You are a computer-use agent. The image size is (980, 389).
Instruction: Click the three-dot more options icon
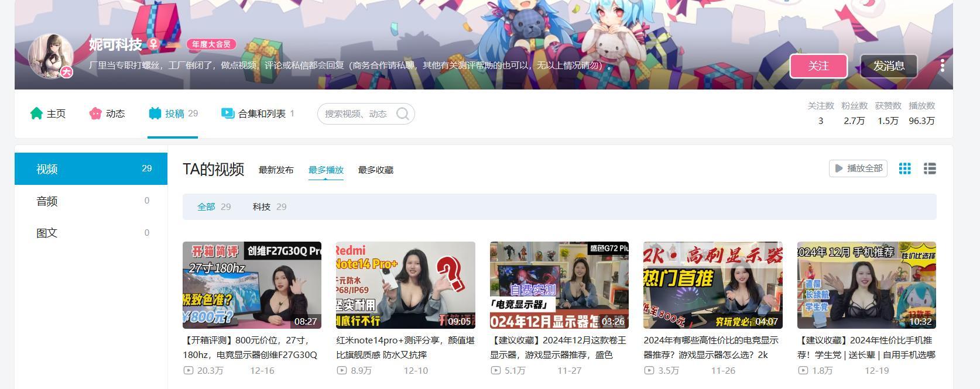coord(942,66)
